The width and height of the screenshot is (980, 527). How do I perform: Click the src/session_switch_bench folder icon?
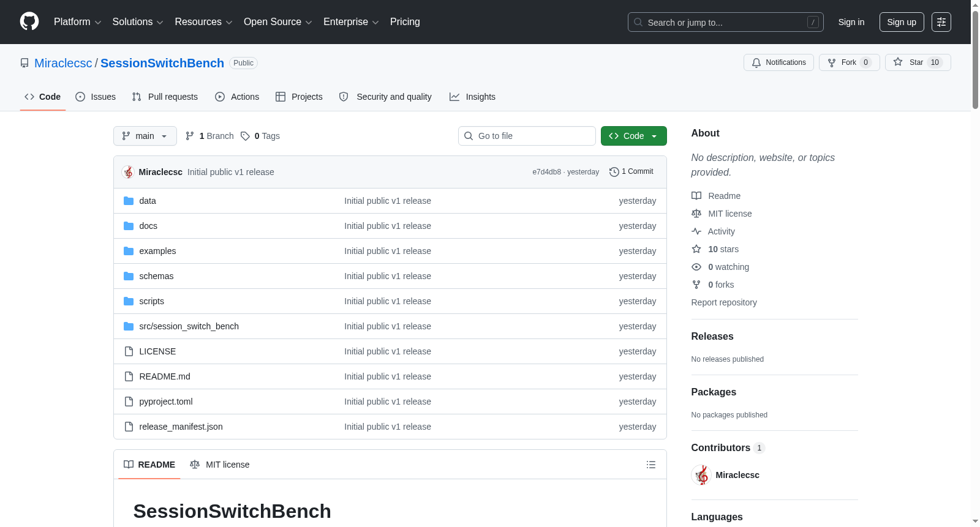tap(129, 326)
